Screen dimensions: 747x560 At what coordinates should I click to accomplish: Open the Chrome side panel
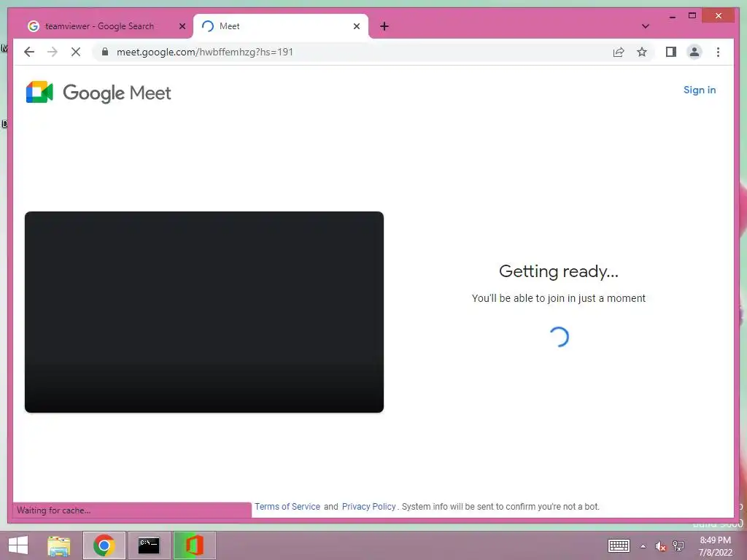pos(671,52)
